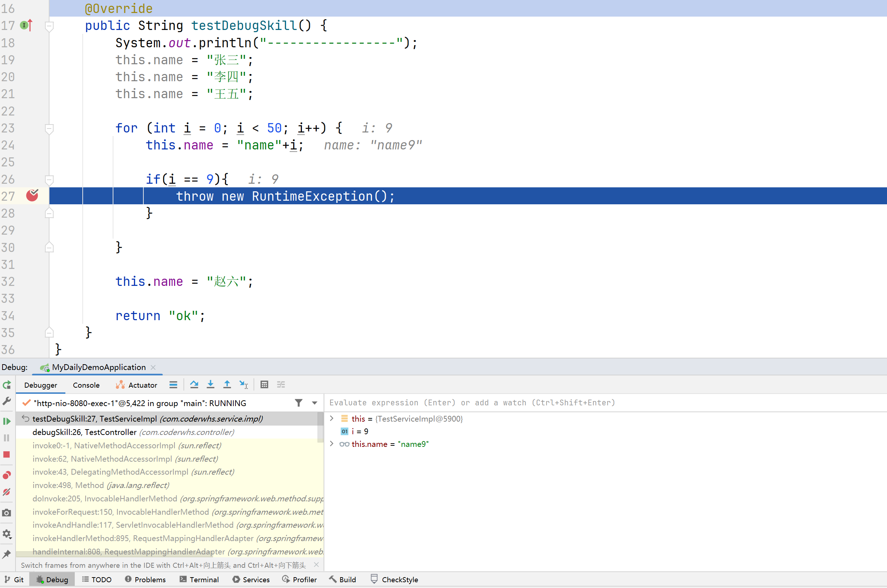Switch to Debugger tab

tap(40, 385)
